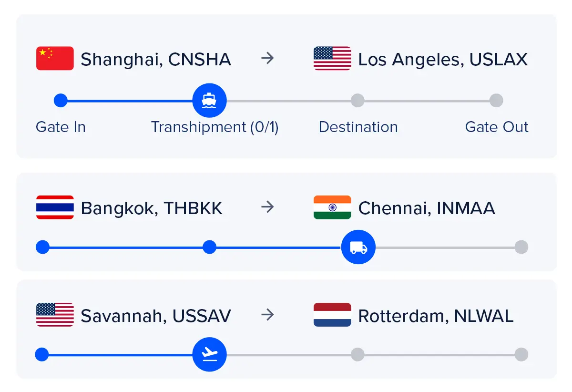Click the arrow between Shanghai and Los Angeles
The width and height of the screenshot is (572, 392).
[x=268, y=58]
